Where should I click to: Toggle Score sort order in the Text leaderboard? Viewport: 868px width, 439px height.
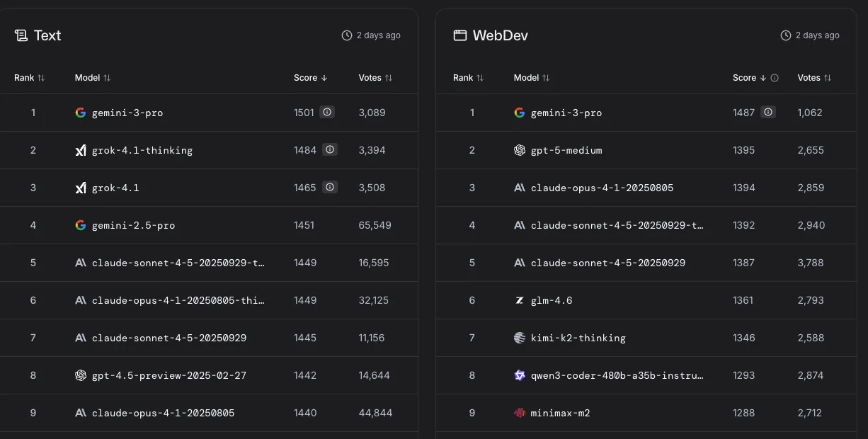pyautogui.click(x=325, y=78)
